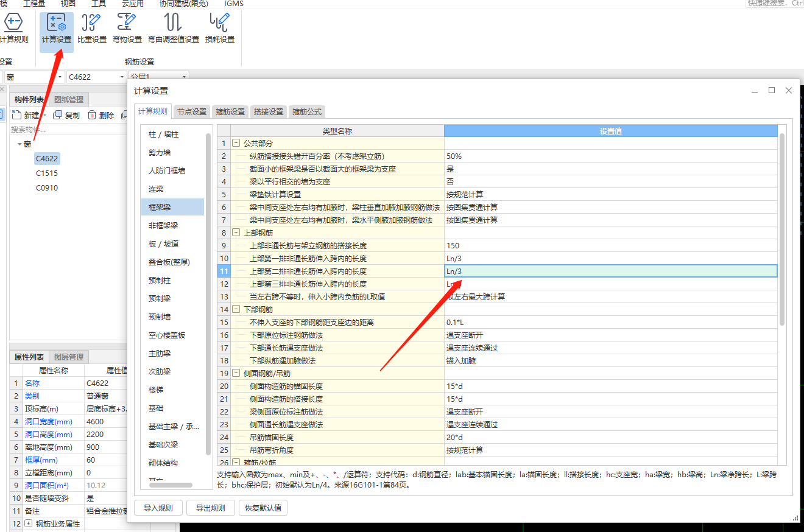This screenshot has width=804, height=532.
Task: Switch to the 箍筋公式 tab
Action: tap(307, 111)
